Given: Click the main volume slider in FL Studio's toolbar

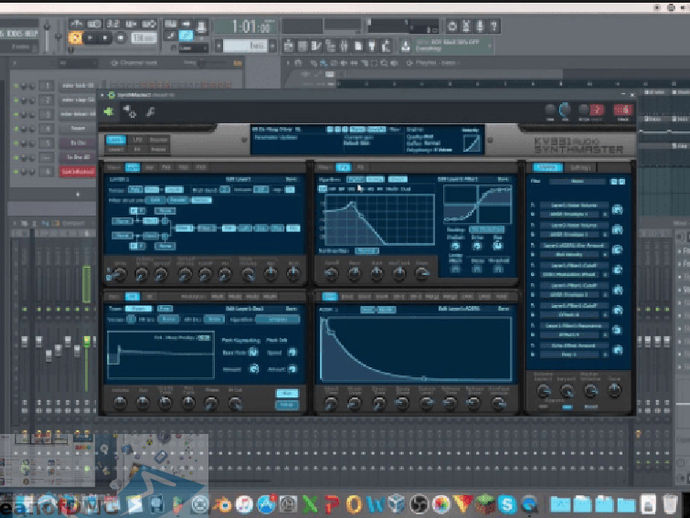Looking at the screenshot, I should [47, 37].
